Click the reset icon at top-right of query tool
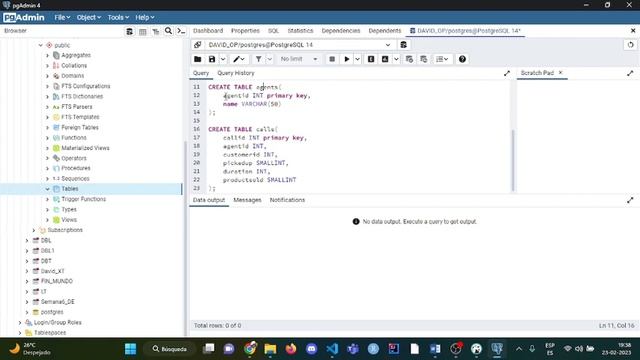This screenshot has width=640, height=360. tap(631, 45)
